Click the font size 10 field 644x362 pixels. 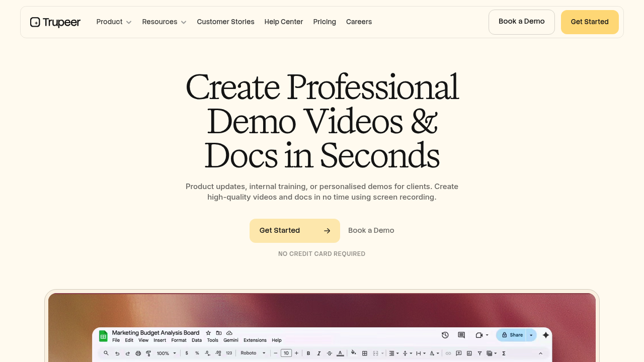click(286, 353)
